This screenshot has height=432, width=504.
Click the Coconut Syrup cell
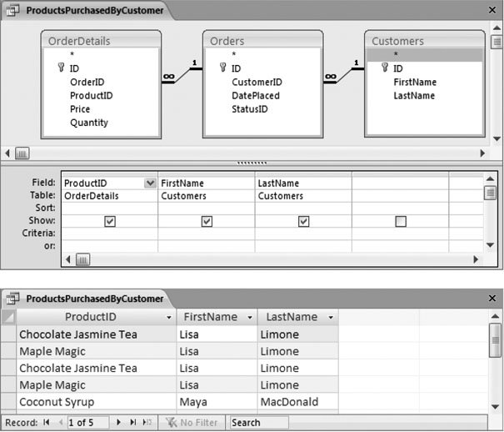point(97,402)
